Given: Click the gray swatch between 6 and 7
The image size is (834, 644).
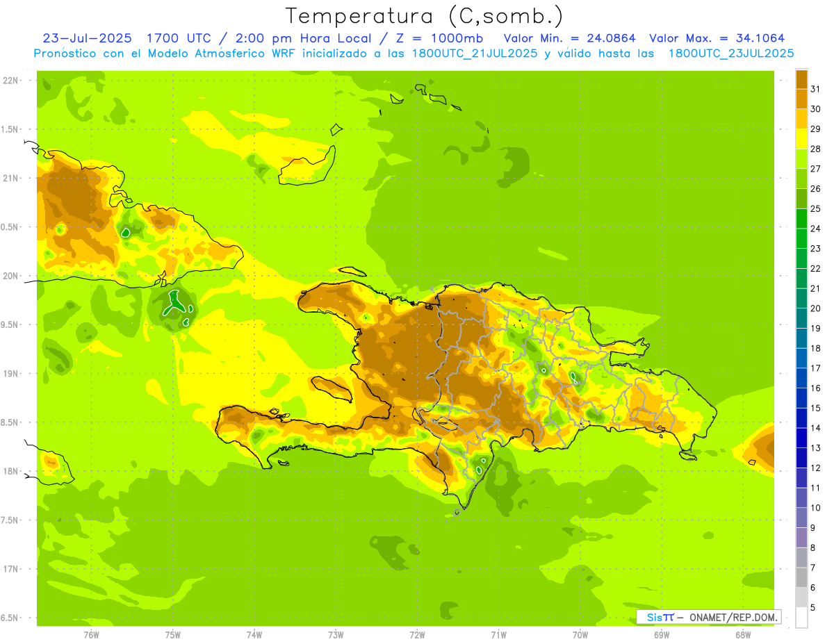Looking at the screenshot, I should (801, 577).
